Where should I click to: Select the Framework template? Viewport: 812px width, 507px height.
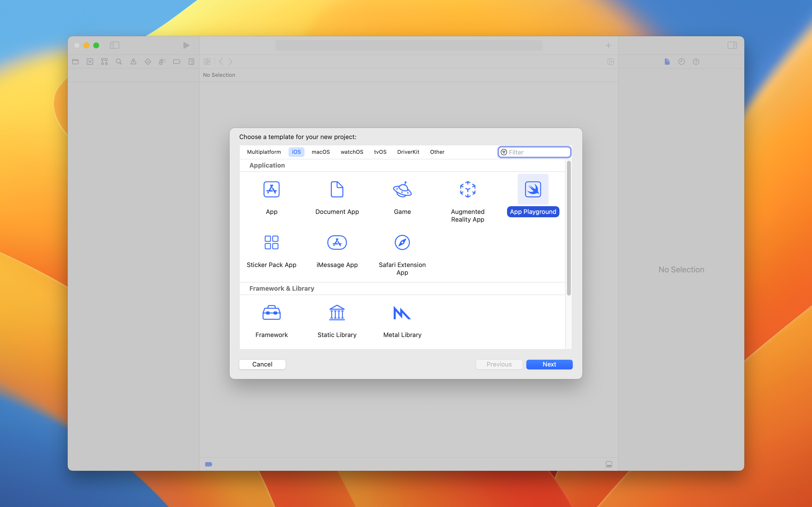click(271, 313)
